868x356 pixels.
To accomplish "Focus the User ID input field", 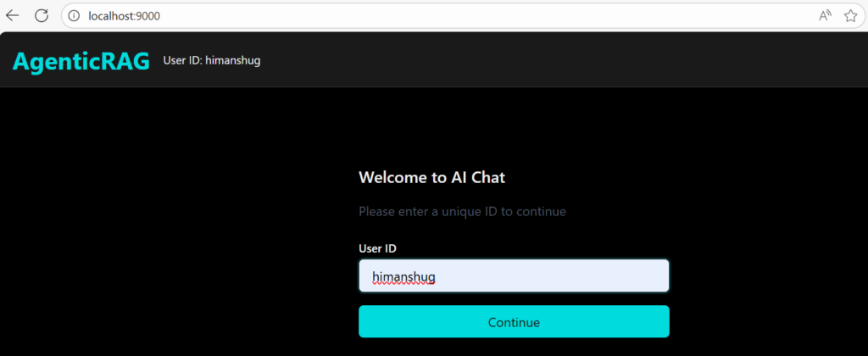I will (551, 276).
